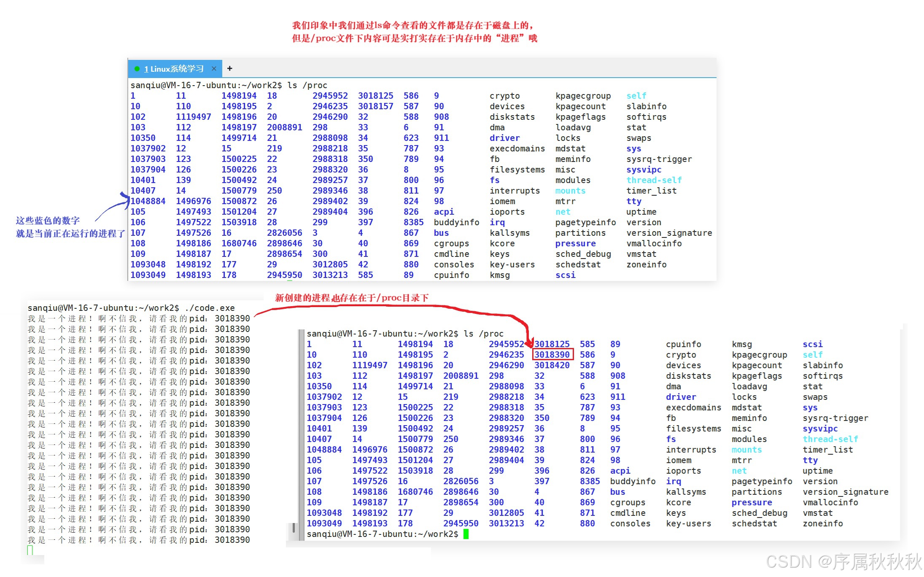The width and height of the screenshot is (924, 577).
Task: Click the scrollbar handle of lower terminal
Action: [x=294, y=528]
